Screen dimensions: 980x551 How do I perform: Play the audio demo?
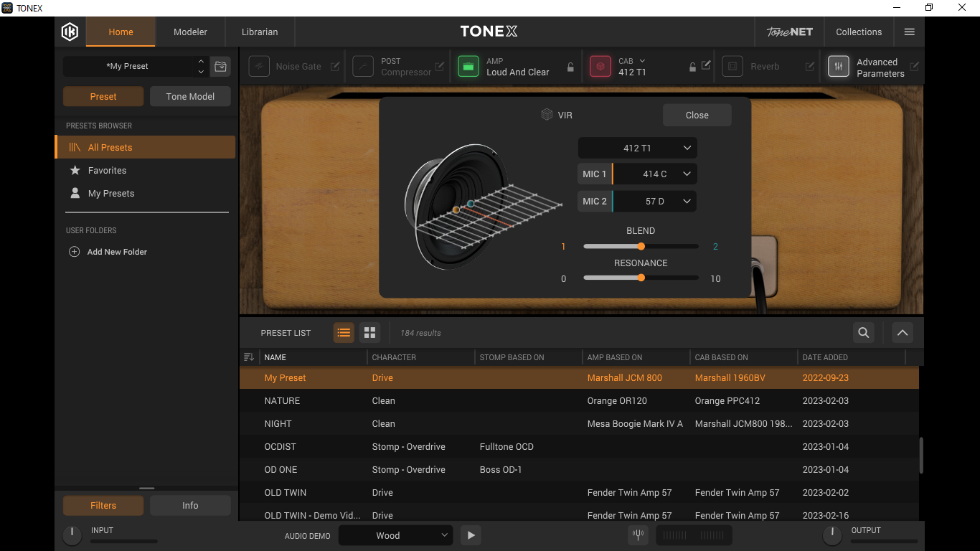coord(471,535)
